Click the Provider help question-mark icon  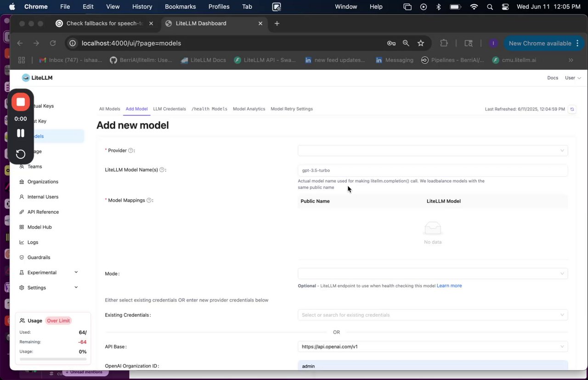(x=130, y=151)
